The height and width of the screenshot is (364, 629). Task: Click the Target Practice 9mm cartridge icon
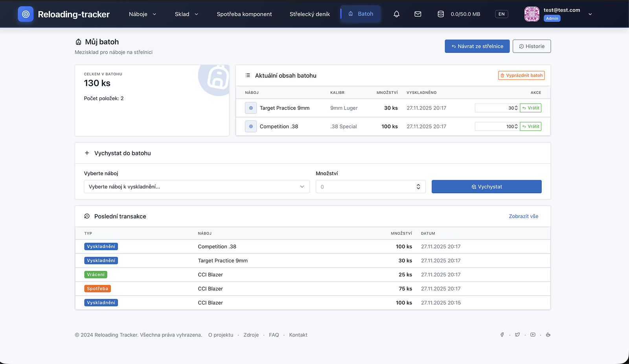click(251, 108)
